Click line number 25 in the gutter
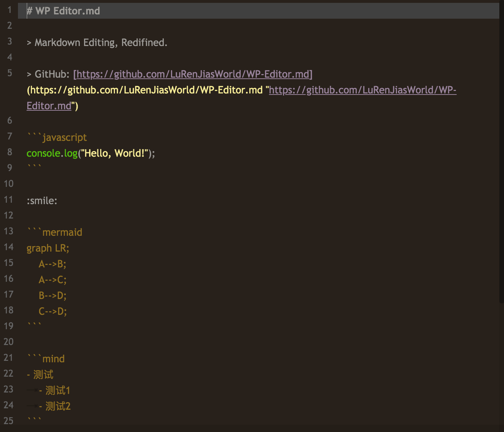This screenshot has width=504, height=432. click(8, 421)
